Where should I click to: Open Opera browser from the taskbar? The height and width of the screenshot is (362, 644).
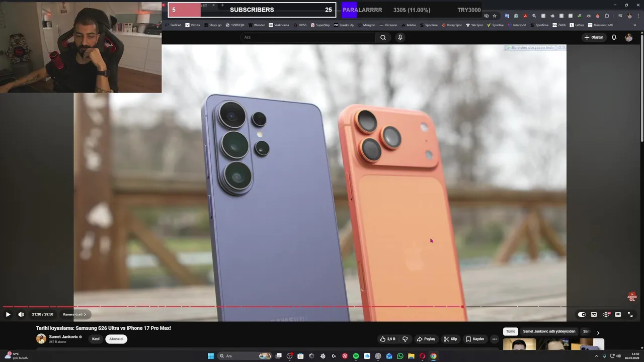(422, 356)
